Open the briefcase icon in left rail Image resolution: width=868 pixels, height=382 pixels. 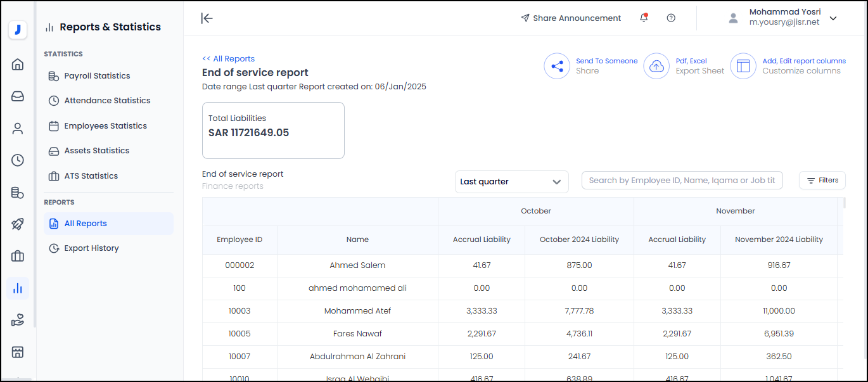[x=18, y=256]
